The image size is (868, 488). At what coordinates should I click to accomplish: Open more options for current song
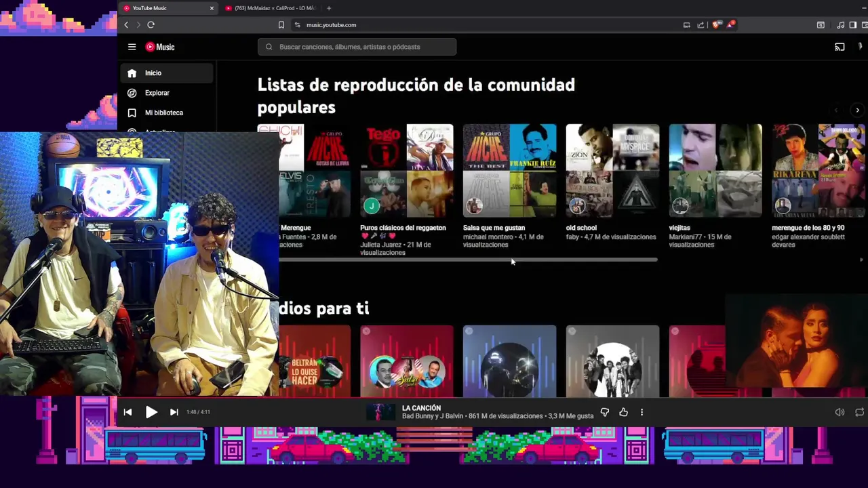pyautogui.click(x=642, y=412)
